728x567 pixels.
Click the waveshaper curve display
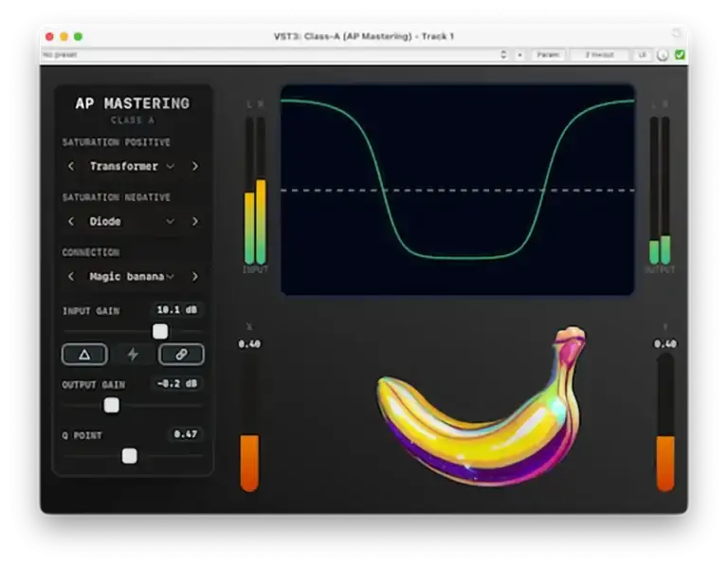[x=458, y=190]
